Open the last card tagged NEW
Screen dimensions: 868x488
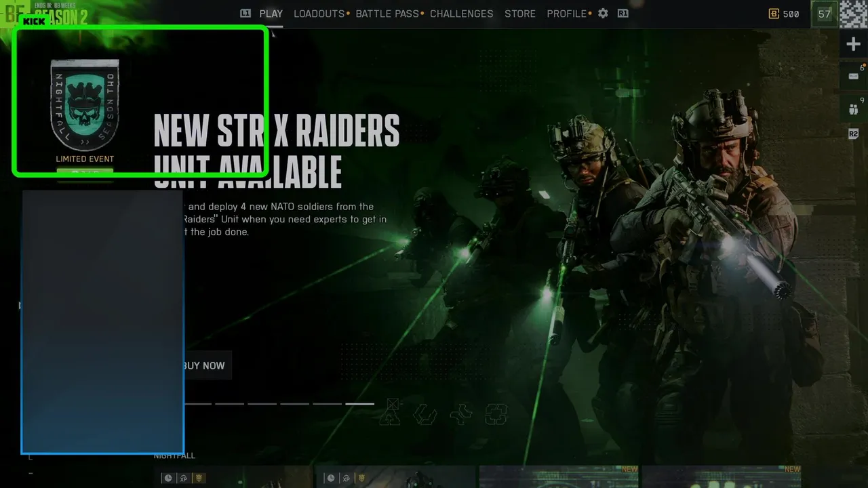point(721,476)
